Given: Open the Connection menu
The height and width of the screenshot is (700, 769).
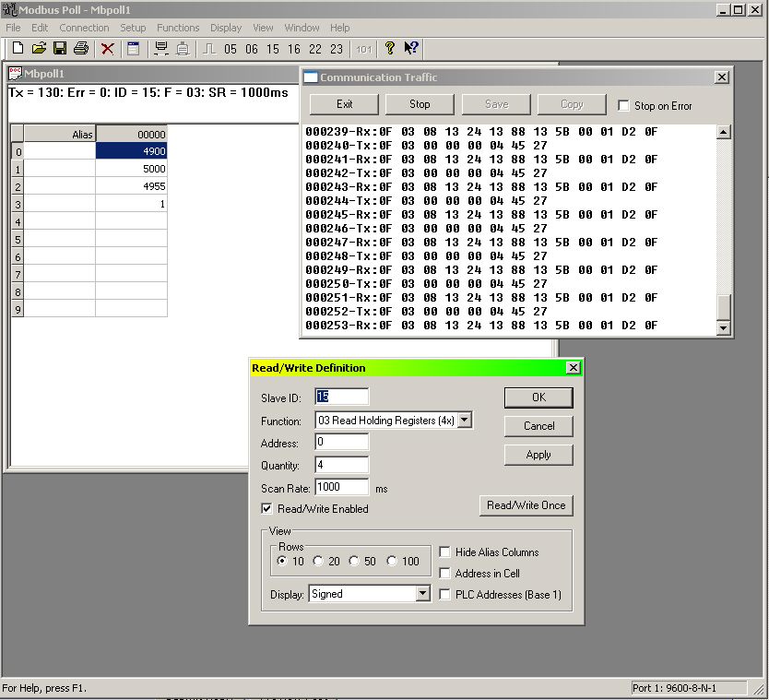Looking at the screenshot, I should [x=84, y=28].
